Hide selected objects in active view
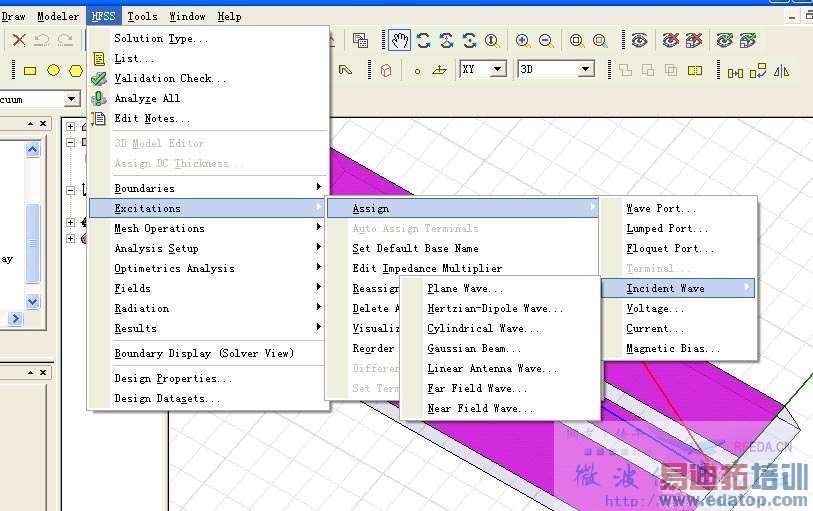The image size is (813, 511). [x=670, y=40]
